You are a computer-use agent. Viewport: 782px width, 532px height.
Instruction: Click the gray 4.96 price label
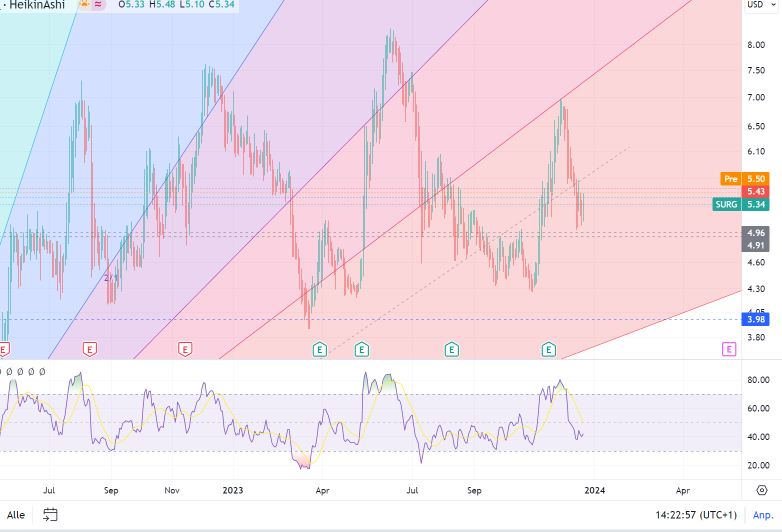click(x=755, y=233)
